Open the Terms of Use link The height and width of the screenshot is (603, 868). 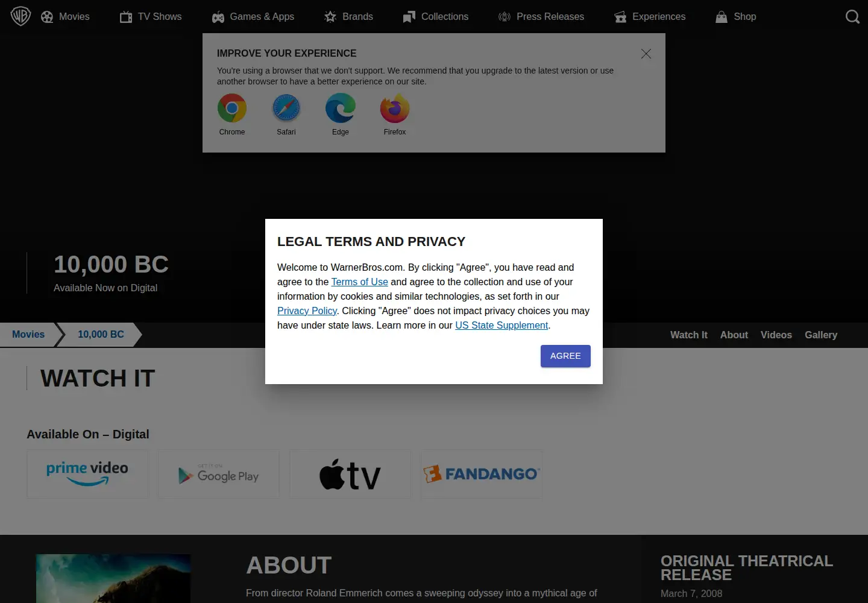360,282
